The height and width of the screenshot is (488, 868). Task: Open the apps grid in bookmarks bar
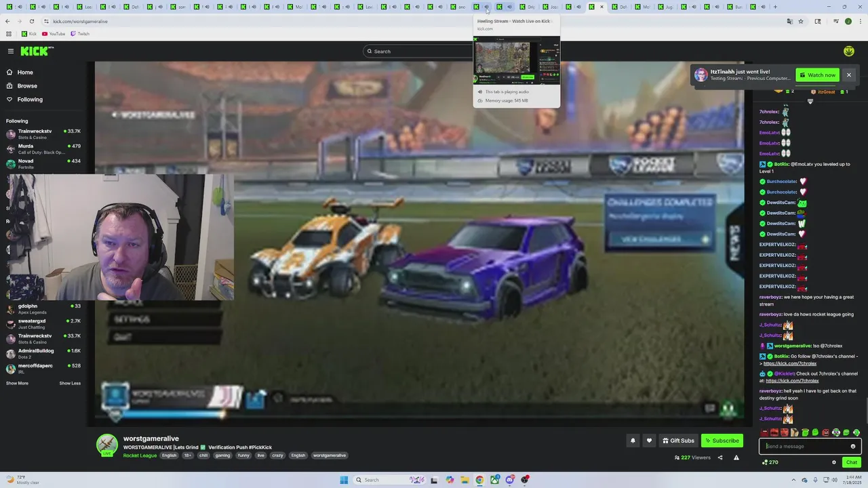click(x=8, y=34)
